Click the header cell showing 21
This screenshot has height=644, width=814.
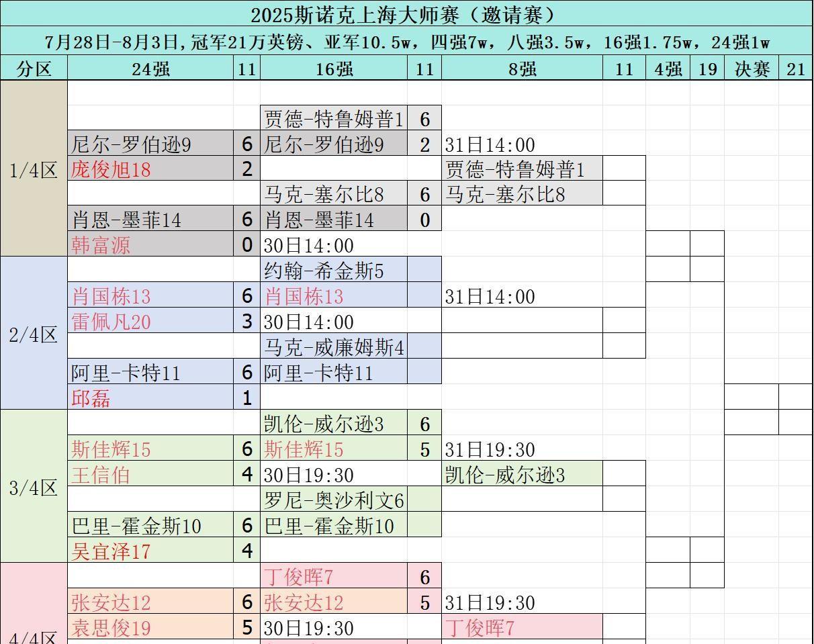[x=796, y=68]
